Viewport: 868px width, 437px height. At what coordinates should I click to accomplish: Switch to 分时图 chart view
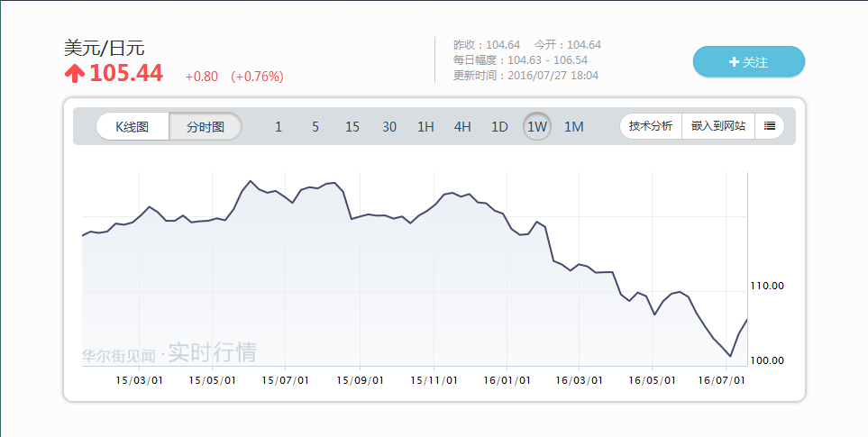pyautogui.click(x=206, y=127)
